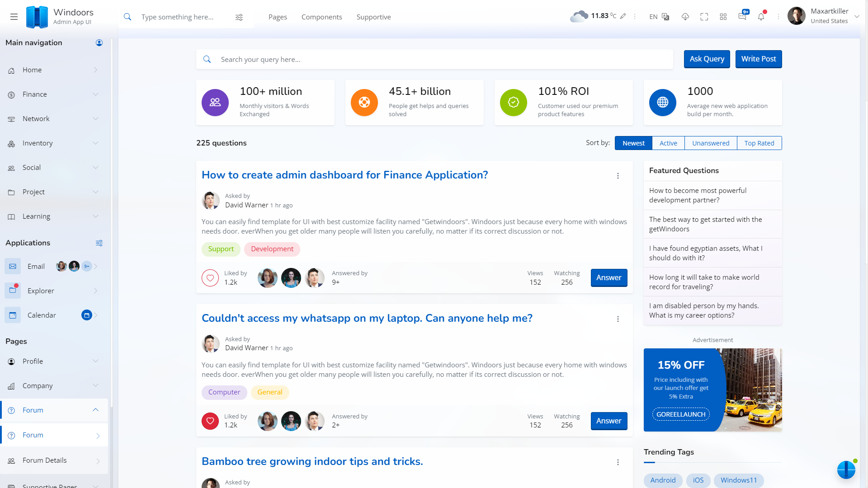Click the language translate icon
The height and width of the screenshot is (488, 868).
[665, 17]
